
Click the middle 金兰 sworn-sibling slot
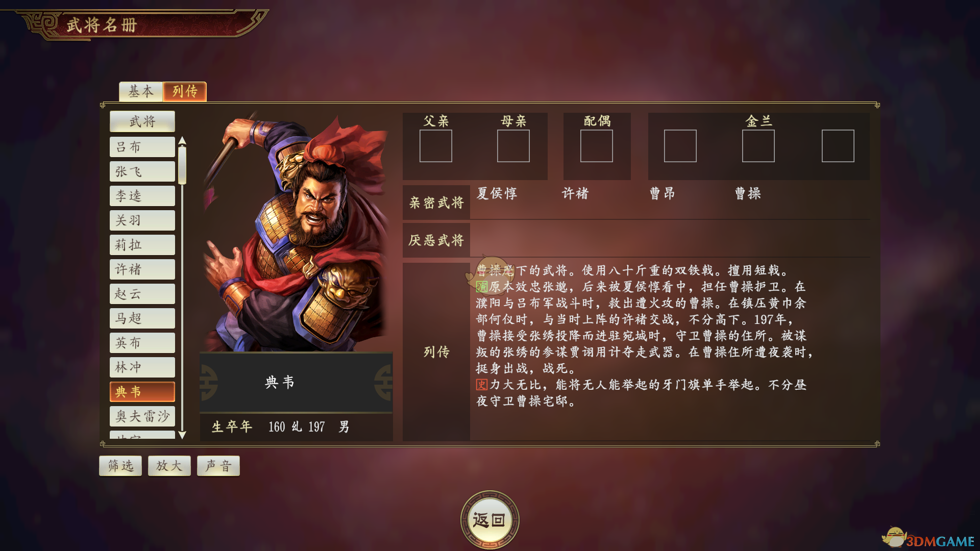758,146
